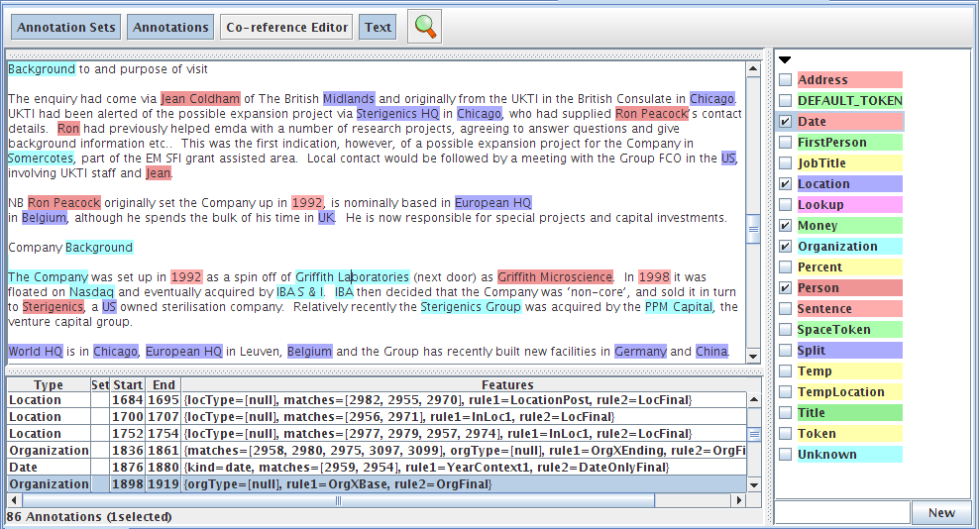Enable the SpaceToken checkbox
The height and width of the screenshot is (529, 980).
click(x=786, y=330)
